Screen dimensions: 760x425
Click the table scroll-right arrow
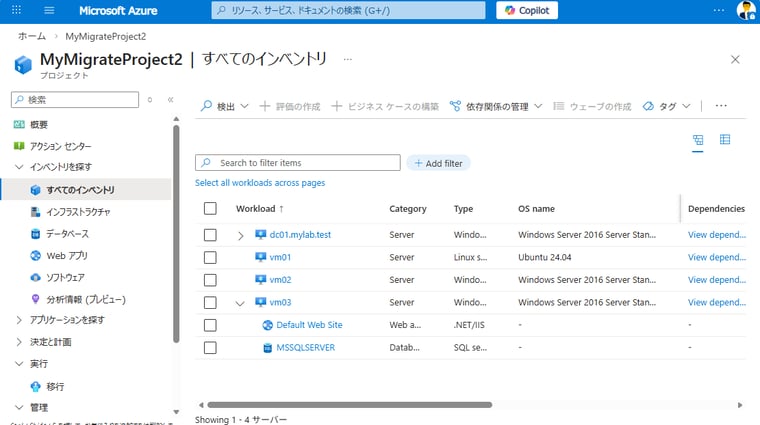click(x=740, y=405)
